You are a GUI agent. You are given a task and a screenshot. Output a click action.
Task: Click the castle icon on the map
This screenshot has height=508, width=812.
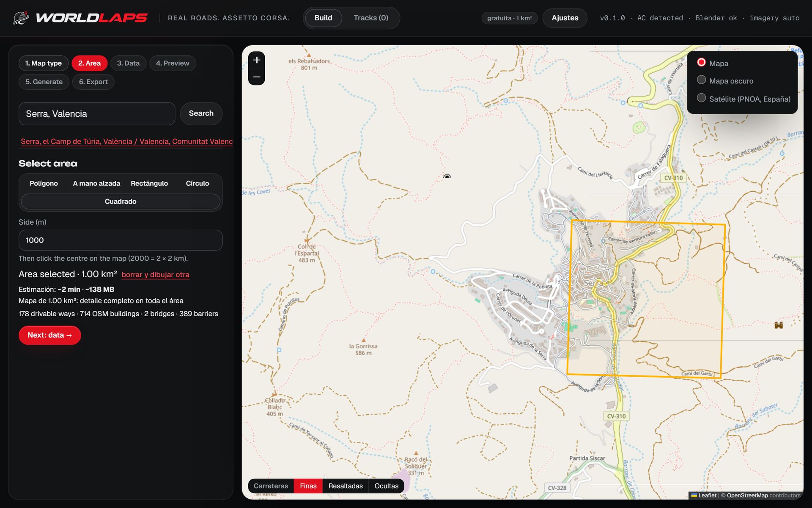pos(779,325)
